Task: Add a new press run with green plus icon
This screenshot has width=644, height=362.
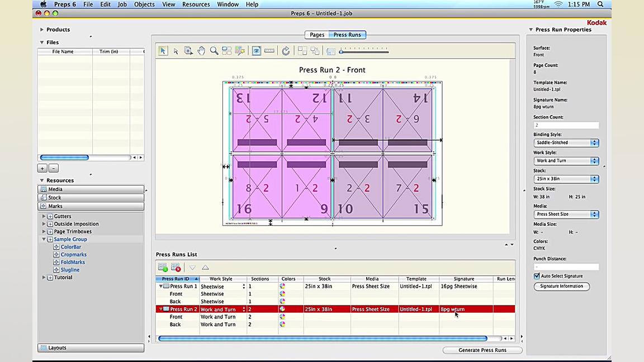Action: pos(163,268)
